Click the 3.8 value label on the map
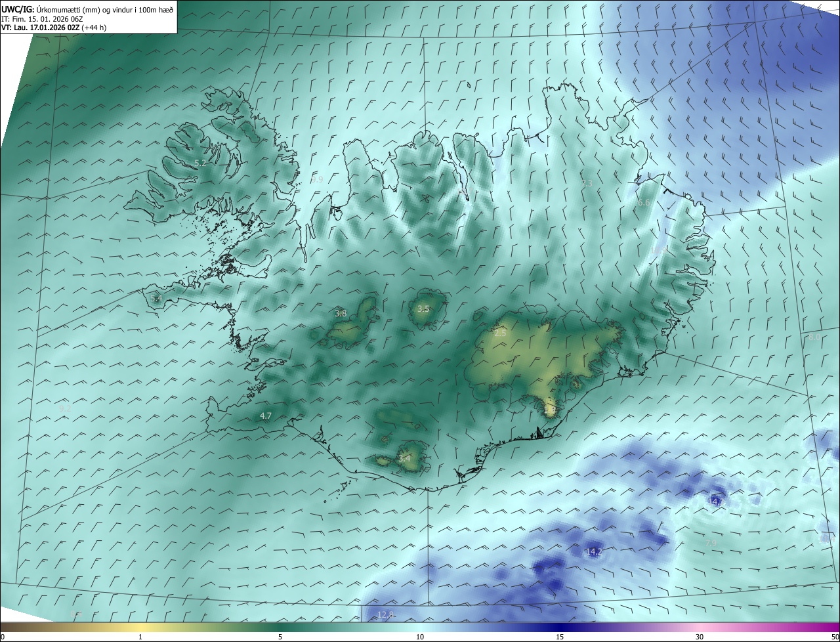 point(341,314)
